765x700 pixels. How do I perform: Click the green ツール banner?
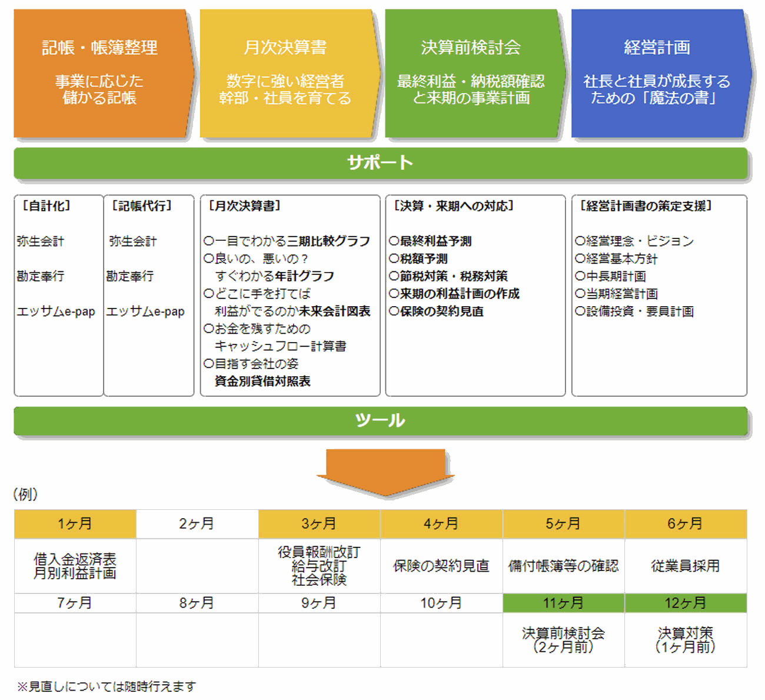[381, 420]
